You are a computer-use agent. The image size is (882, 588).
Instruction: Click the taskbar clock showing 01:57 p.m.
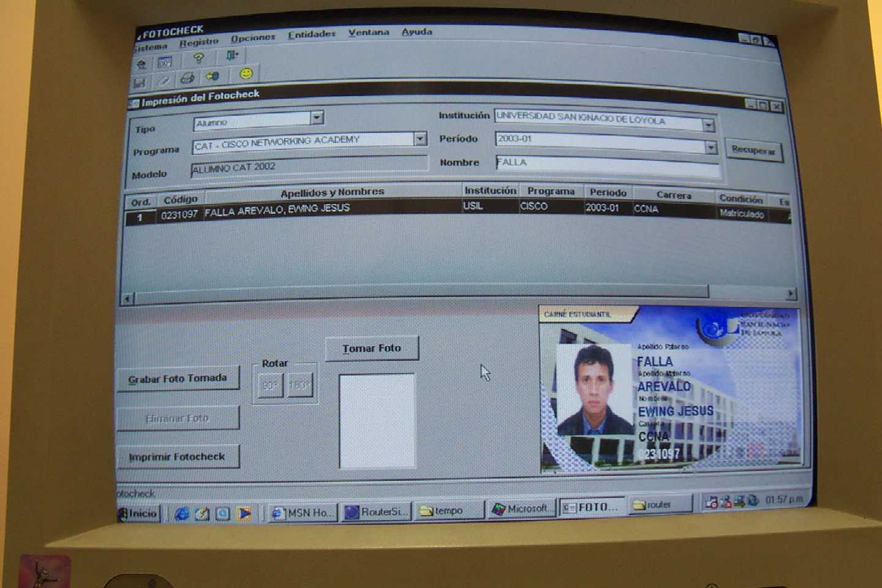coord(784,500)
